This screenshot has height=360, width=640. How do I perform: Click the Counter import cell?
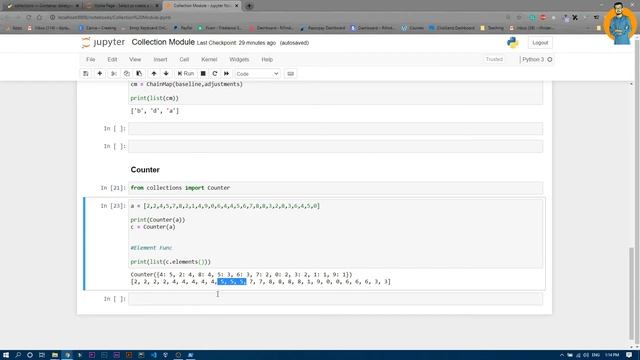coord(336,188)
